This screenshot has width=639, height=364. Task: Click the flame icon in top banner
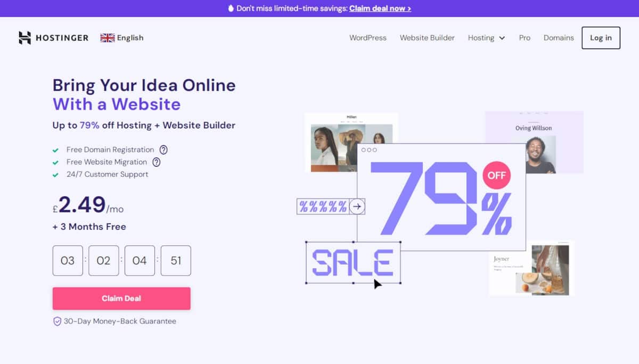click(231, 9)
